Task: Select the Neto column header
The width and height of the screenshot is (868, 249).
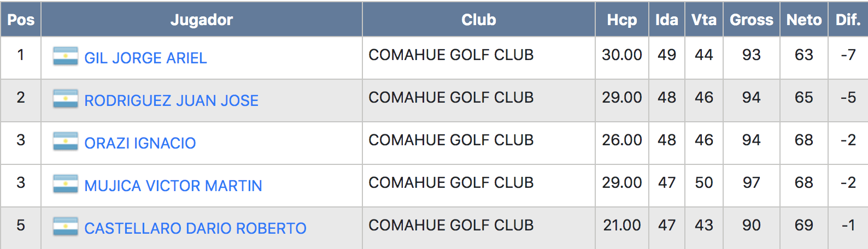Action: coord(804,20)
